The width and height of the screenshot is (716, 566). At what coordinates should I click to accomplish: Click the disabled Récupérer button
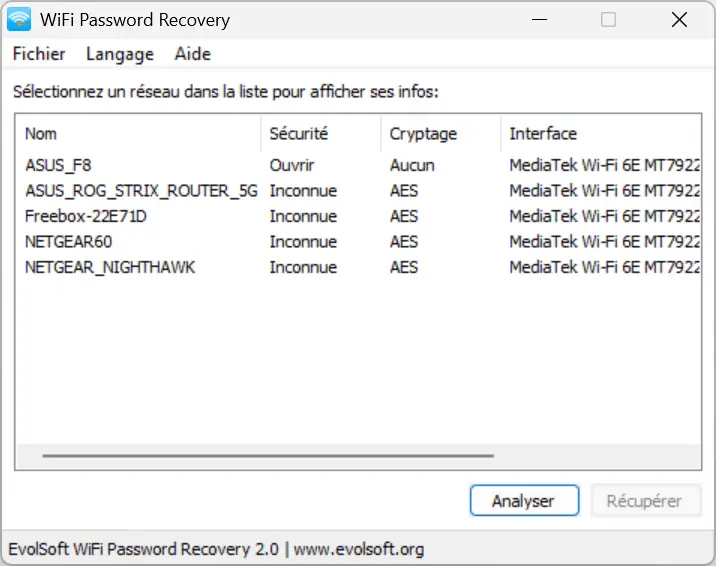[645, 501]
